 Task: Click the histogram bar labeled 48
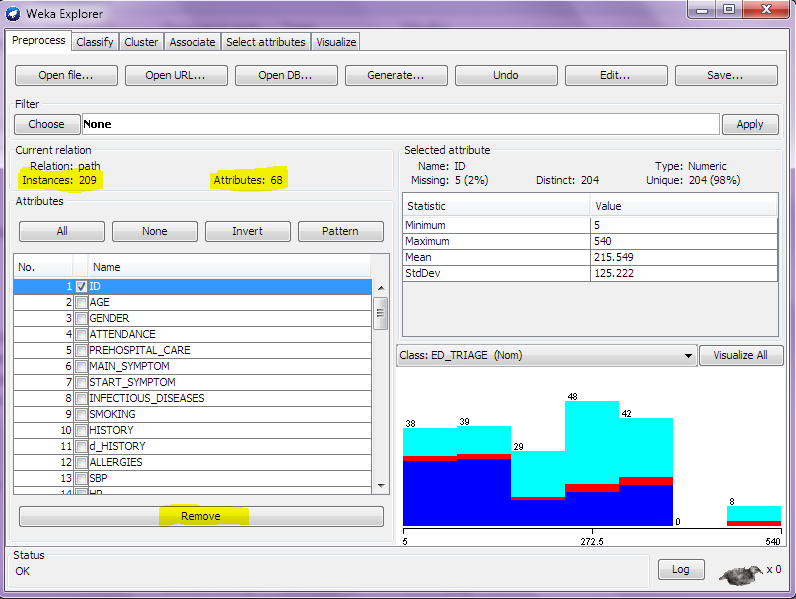click(x=592, y=463)
